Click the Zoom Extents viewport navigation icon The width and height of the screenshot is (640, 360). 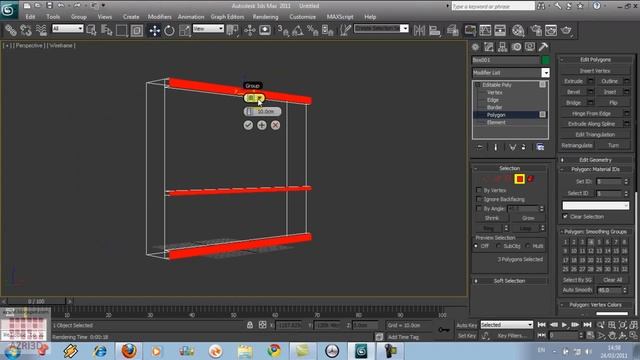[622, 325]
